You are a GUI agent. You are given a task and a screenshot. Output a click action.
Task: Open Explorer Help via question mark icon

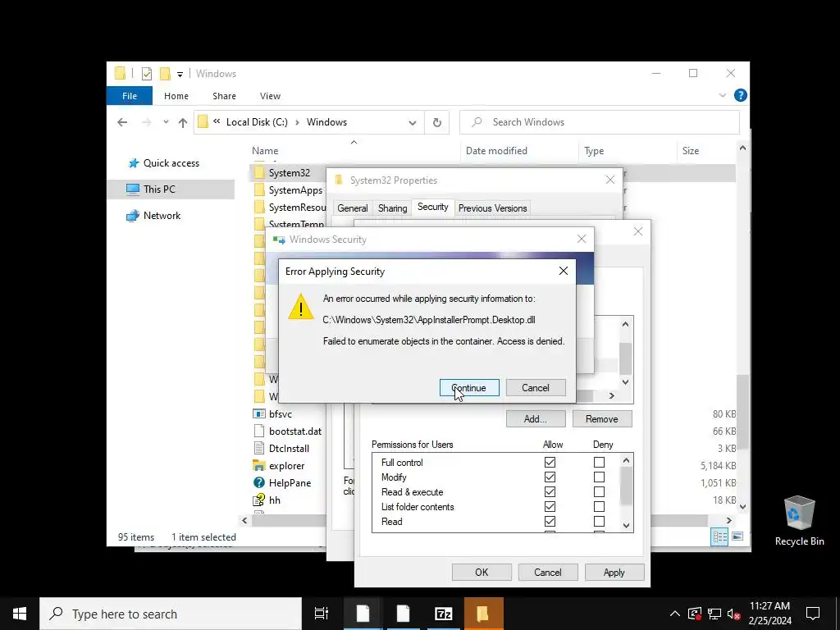(x=741, y=95)
